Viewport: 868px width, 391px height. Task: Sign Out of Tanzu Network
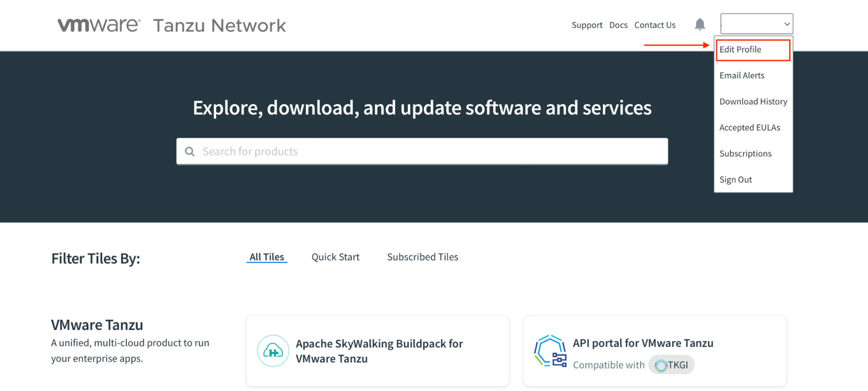(x=736, y=180)
